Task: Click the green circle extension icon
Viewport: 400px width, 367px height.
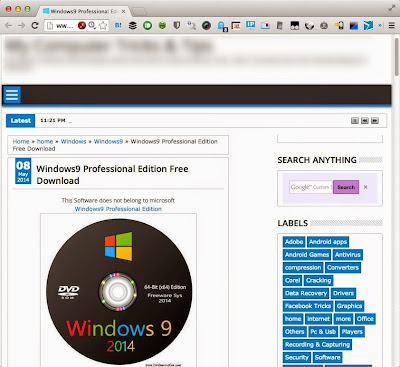Action: 147,25
